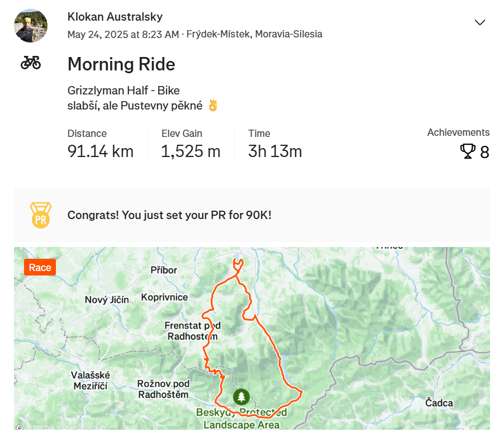Click the 3h 13m time stat

(275, 151)
